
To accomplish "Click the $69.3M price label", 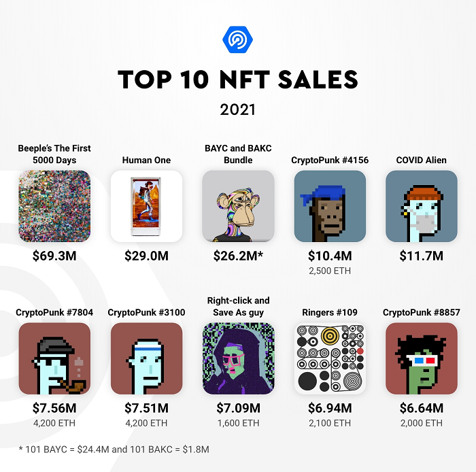I will 54,256.
